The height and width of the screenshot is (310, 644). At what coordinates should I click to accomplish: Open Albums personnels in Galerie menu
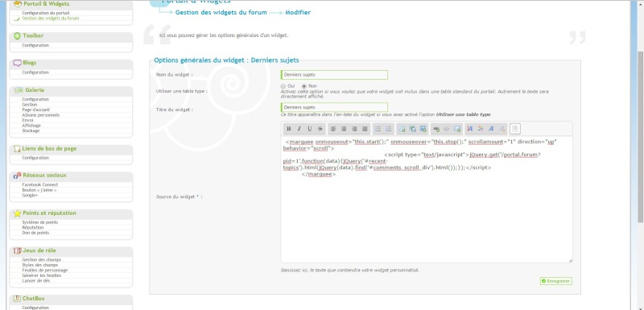pos(41,115)
